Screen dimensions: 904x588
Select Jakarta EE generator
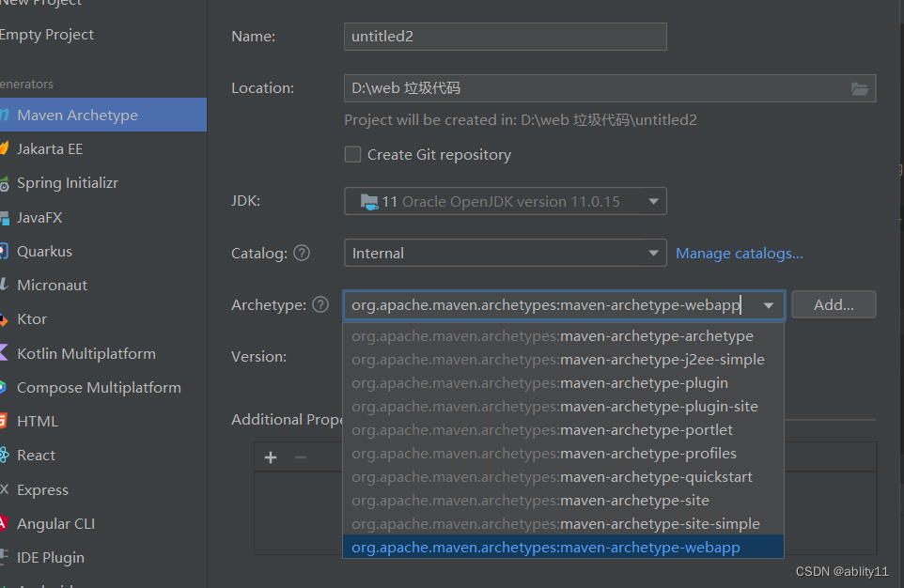click(103, 148)
